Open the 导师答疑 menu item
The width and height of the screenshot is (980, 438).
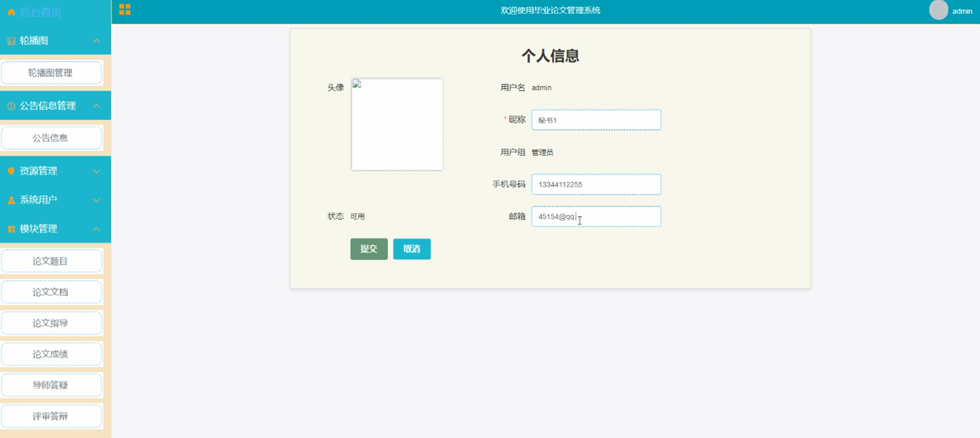pos(51,385)
